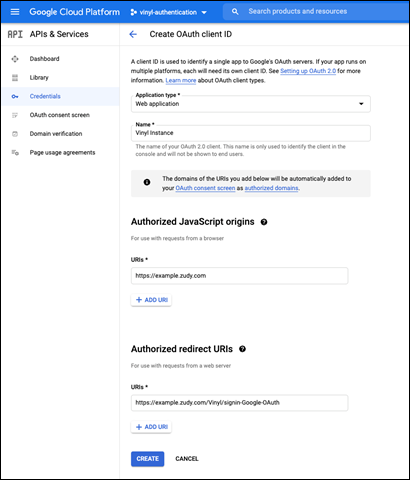Open the hamburger navigation menu
The height and width of the screenshot is (480, 410).
(x=15, y=12)
